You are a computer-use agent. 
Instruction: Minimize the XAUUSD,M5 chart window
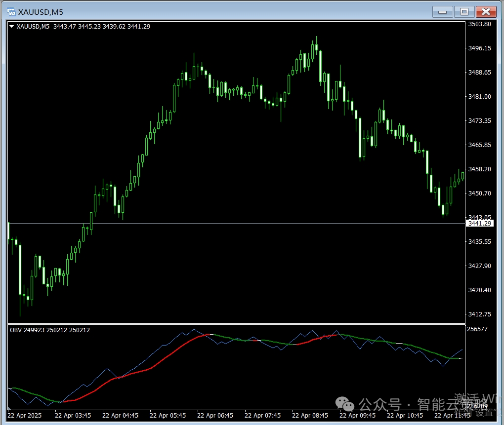(x=443, y=12)
